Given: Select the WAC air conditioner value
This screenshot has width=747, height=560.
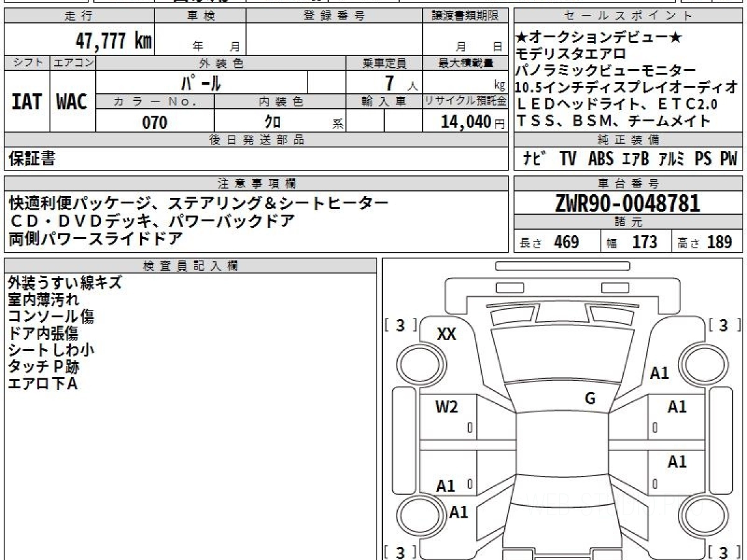Looking at the screenshot, I should point(72,101).
